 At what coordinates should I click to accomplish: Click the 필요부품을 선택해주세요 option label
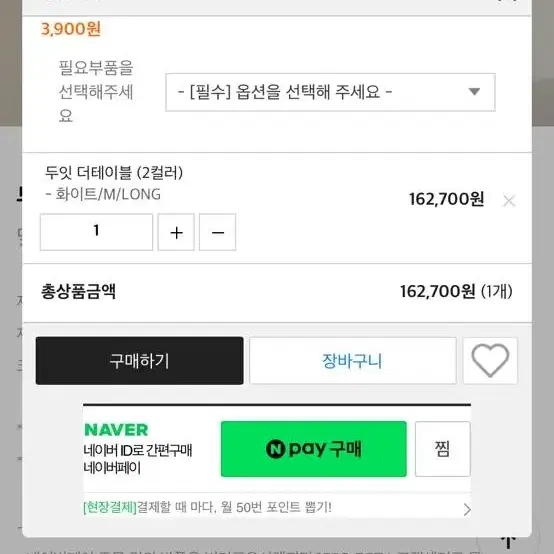pyautogui.click(x=96, y=92)
